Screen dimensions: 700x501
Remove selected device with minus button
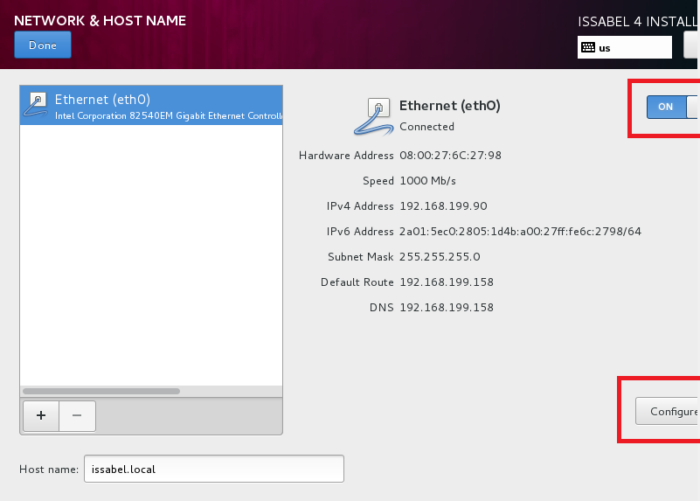click(x=77, y=416)
